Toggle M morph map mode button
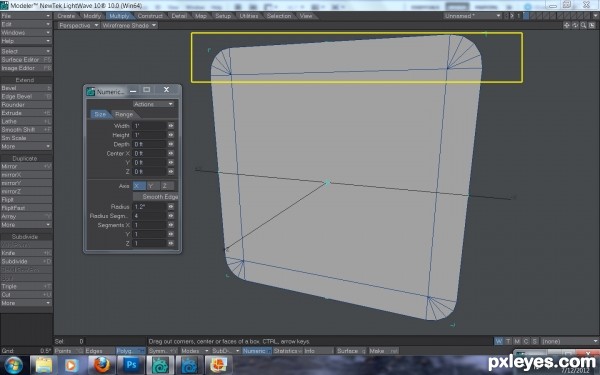The height and width of the screenshot is (375, 600). pyautogui.click(x=517, y=341)
